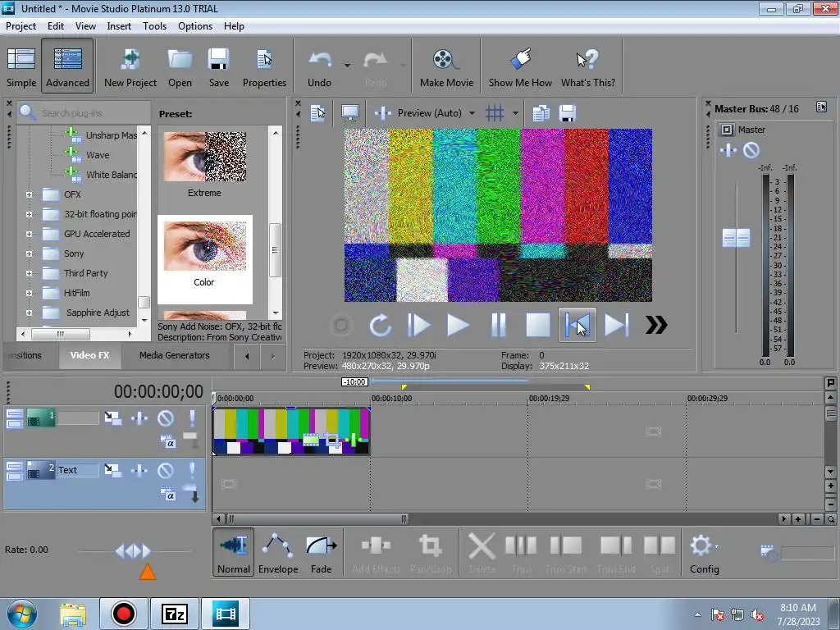Image resolution: width=840 pixels, height=630 pixels.
Task: Switch to the Video FX tab
Action: (89, 355)
